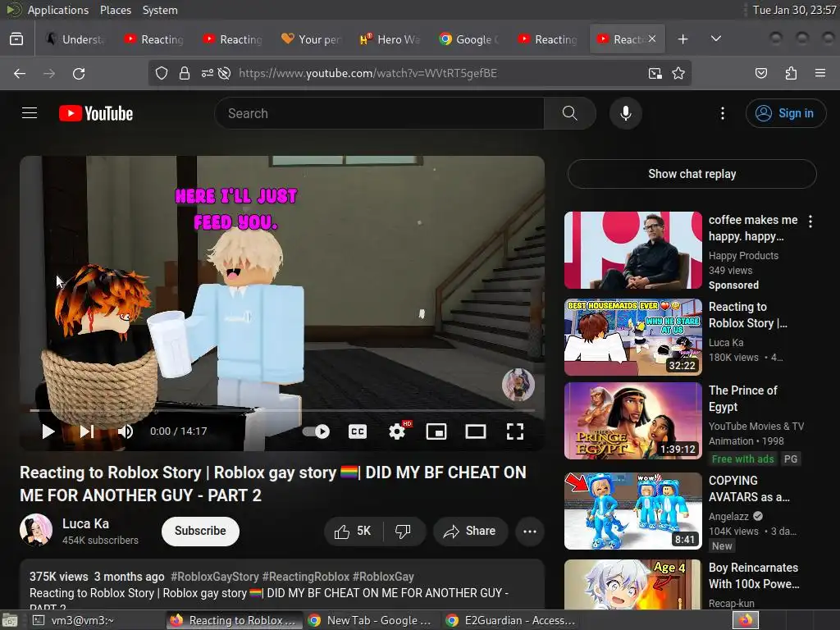Switch to Hero Wa tab
Viewport: 840px width, 630px height.
click(x=390, y=39)
